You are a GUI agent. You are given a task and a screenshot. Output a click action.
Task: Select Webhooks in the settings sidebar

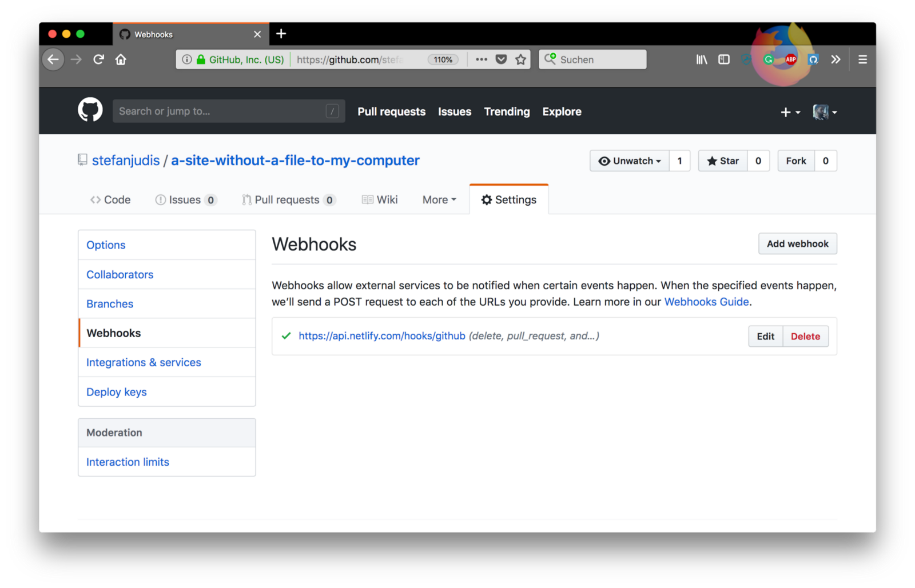167,333
